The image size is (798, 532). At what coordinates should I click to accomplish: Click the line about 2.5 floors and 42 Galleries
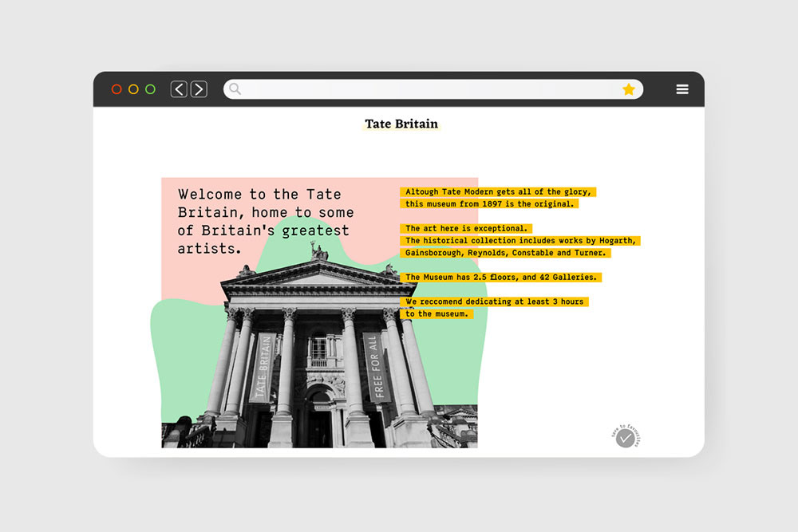[x=501, y=278]
